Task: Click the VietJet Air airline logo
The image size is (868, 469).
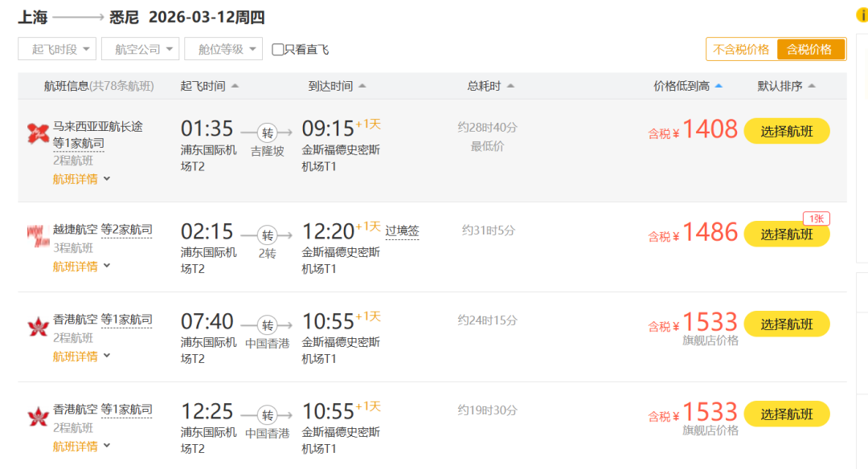Action: tap(39, 235)
